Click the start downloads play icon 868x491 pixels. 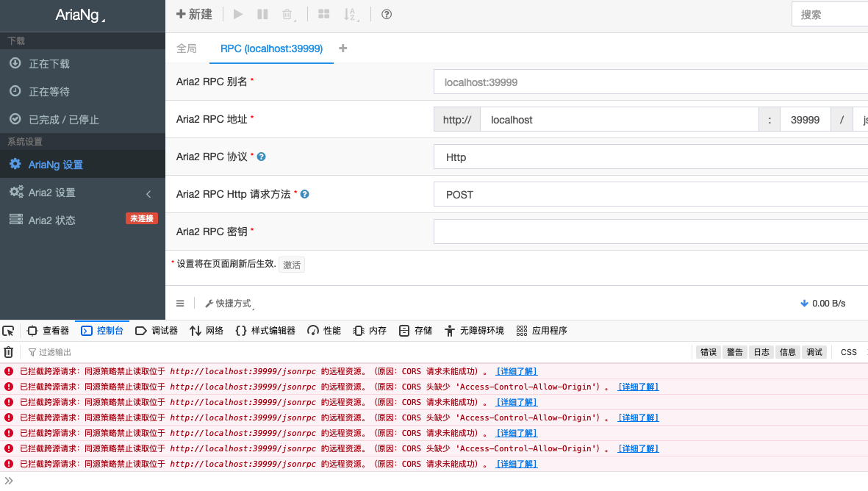click(x=237, y=14)
